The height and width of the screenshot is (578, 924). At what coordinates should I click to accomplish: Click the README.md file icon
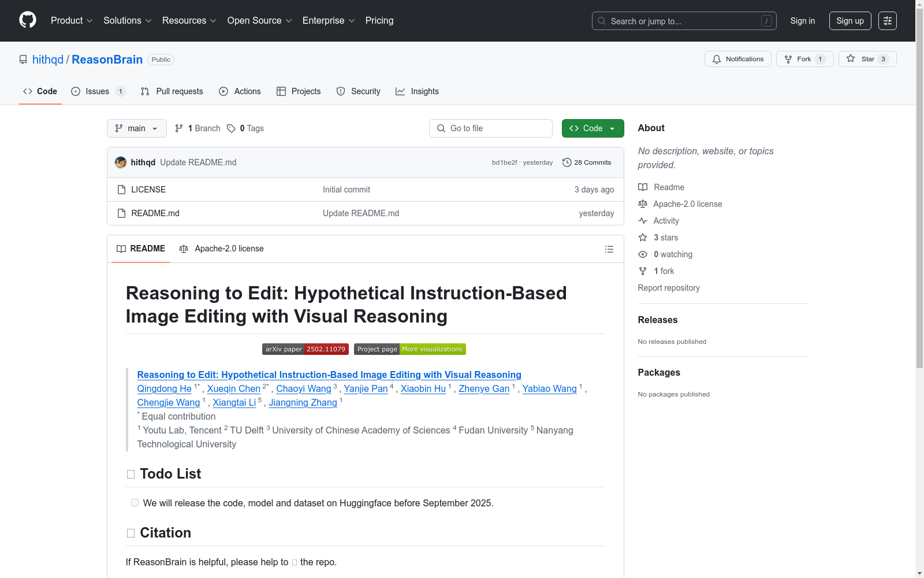[x=121, y=213]
